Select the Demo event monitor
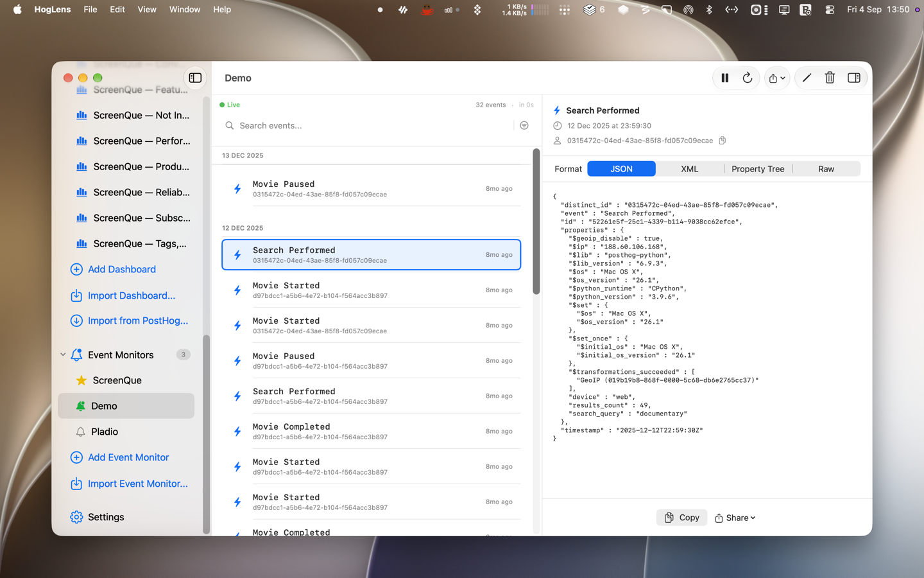The height and width of the screenshot is (578, 924). (x=126, y=406)
